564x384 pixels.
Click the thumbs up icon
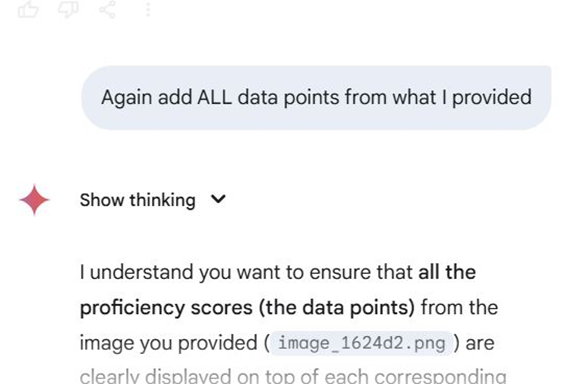pos(28,9)
